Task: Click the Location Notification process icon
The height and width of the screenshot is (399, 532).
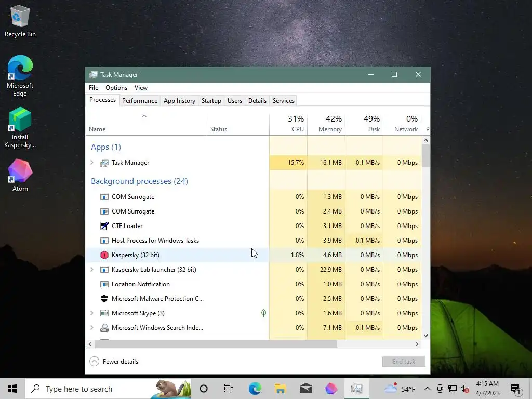Action: coord(104,284)
